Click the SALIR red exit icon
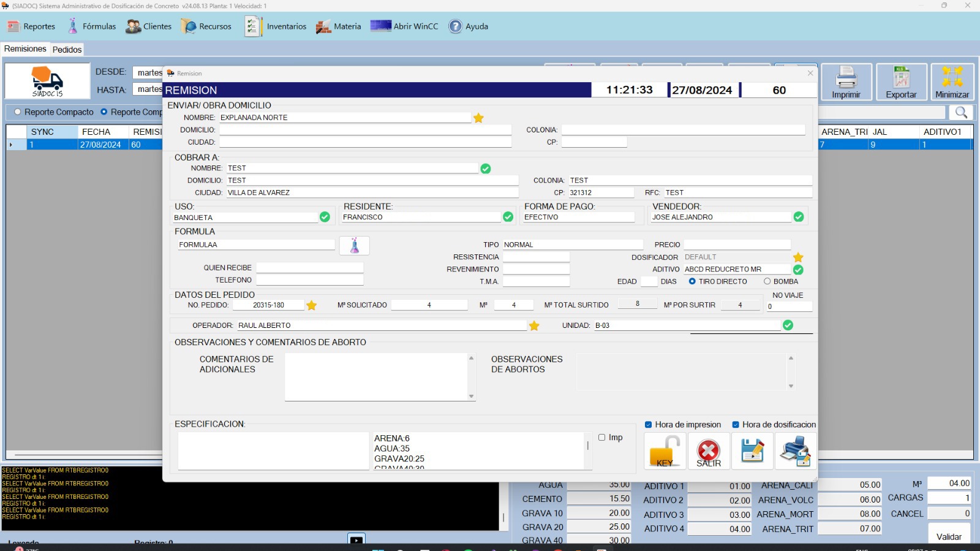Image resolution: width=980 pixels, height=551 pixels. (x=709, y=451)
